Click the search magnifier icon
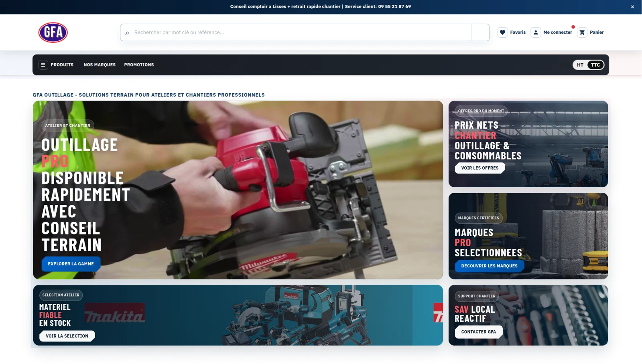The image size is (642, 364). pos(127,33)
